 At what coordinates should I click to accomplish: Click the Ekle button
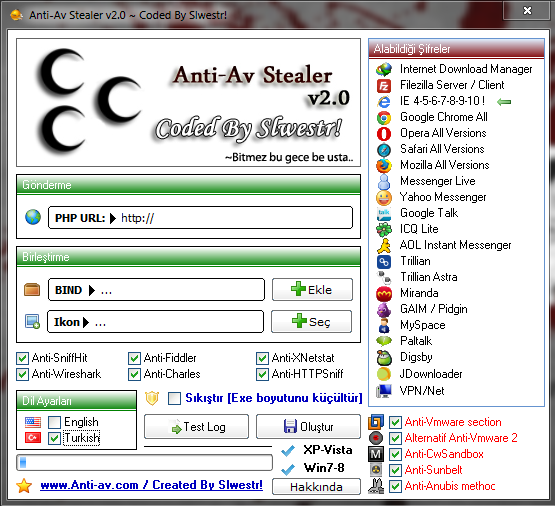pyautogui.click(x=312, y=289)
